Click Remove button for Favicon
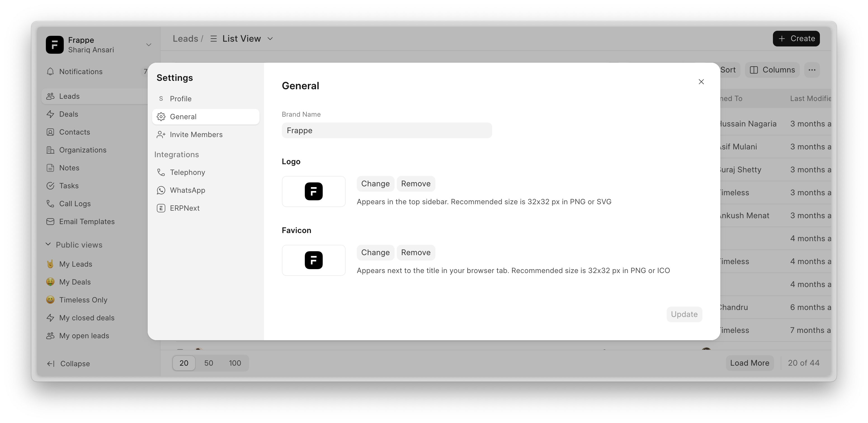Image resolution: width=868 pixels, height=423 pixels. (x=416, y=252)
